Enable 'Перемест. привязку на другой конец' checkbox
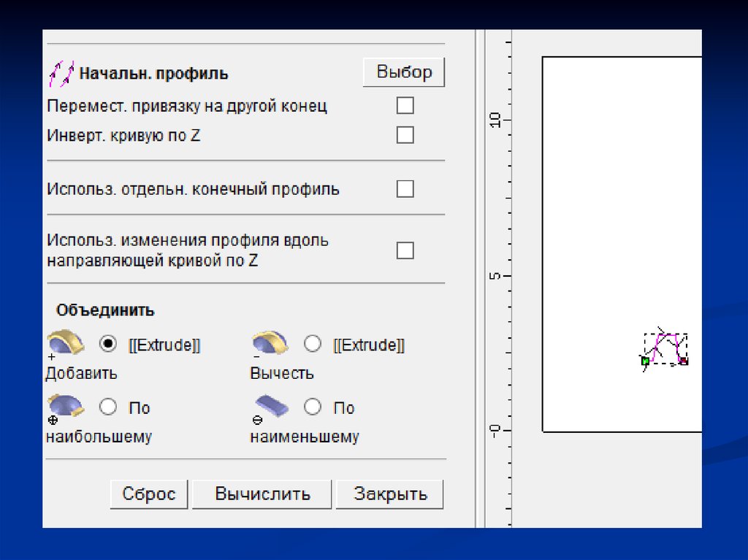Image resolution: width=748 pixels, height=560 pixels. click(x=405, y=105)
